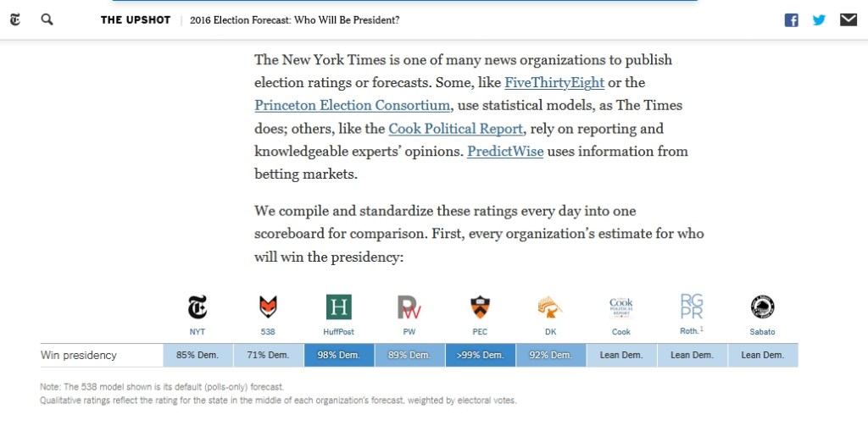Follow the Princeton Election Consortium link

pyautogui.click(x=352, y=106)
